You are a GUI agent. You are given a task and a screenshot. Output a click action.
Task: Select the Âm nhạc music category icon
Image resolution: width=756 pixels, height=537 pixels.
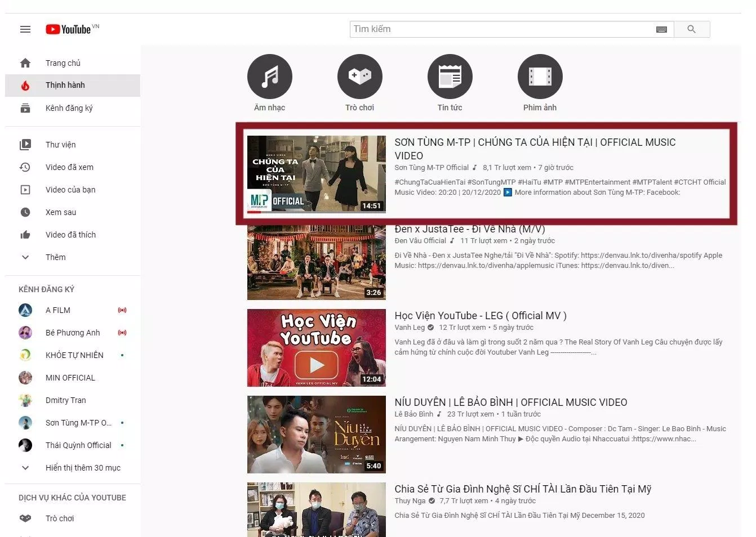pos(269,76)
